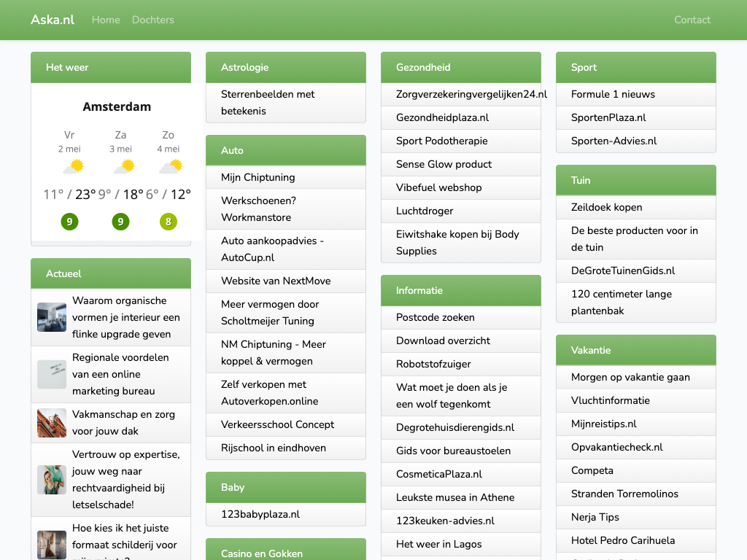Open the Mijn Chiptuning link
The height and width of the screenshot is (560, 747).
(x=258, y=177)
